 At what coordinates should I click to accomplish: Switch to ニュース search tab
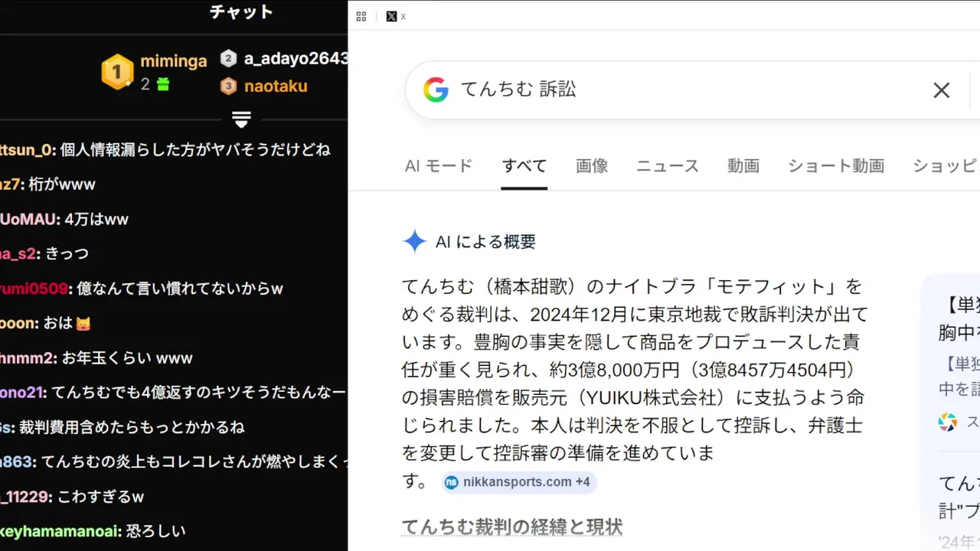668,166
